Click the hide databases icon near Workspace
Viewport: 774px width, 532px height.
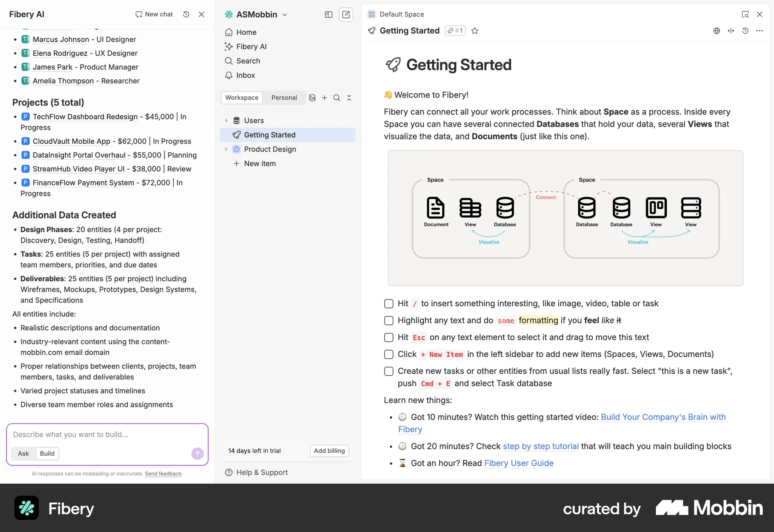(312, 98)
